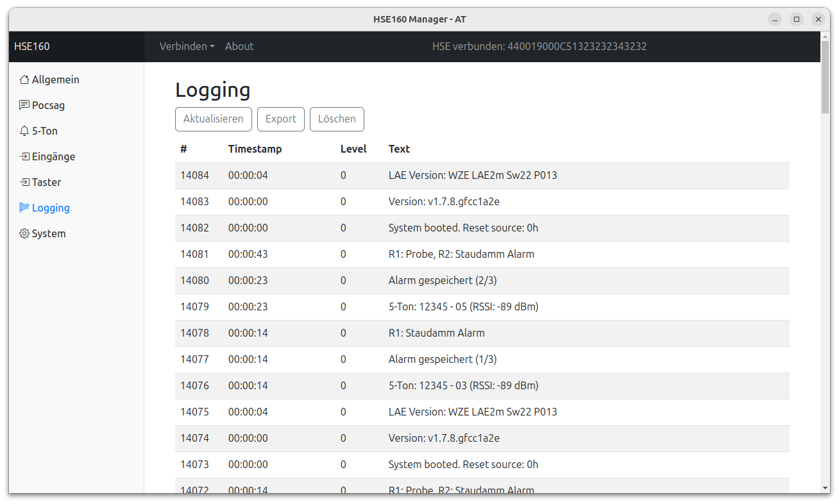Click the Timestamp column header
This screenshot has height=504, width=839.
255,149
